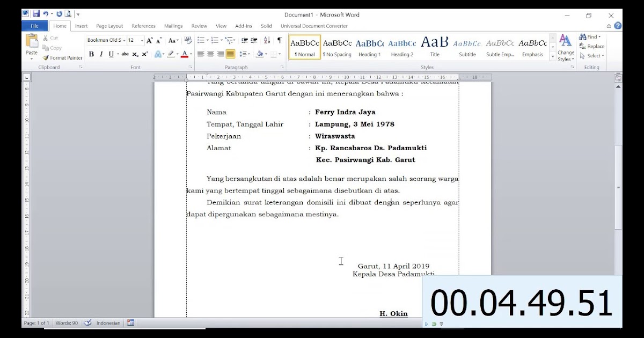Open the Font dialog launcher
The width and height of the screenshot is (644, 338).
191,67
